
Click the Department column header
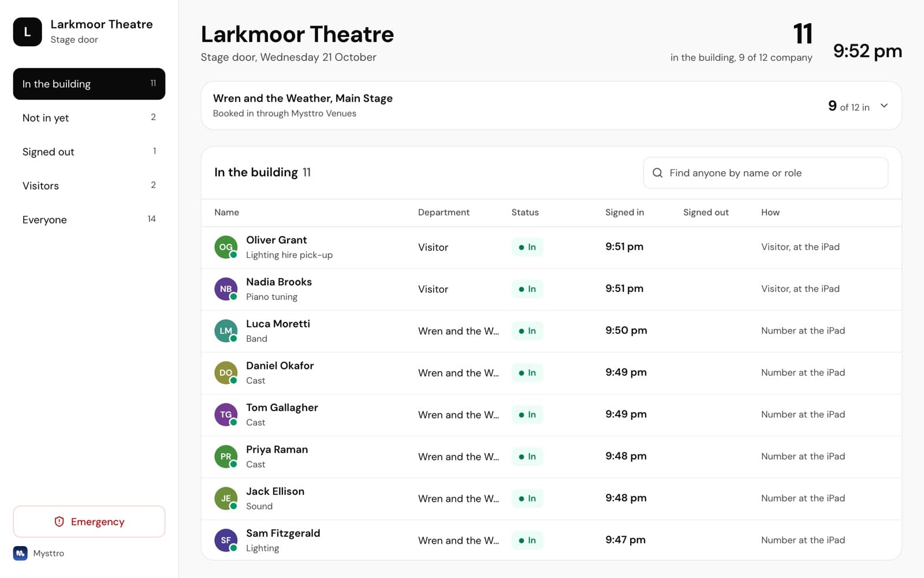click(x=444, y=212)
